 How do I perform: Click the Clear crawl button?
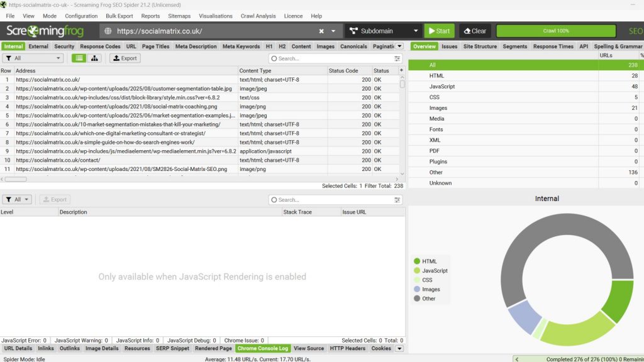(x=475, y=31)
